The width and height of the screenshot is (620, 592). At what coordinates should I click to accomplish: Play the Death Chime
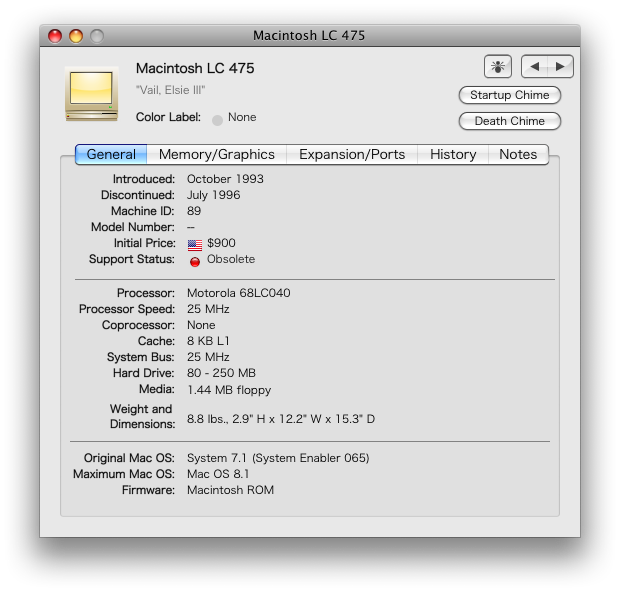[x=509, y=121]
